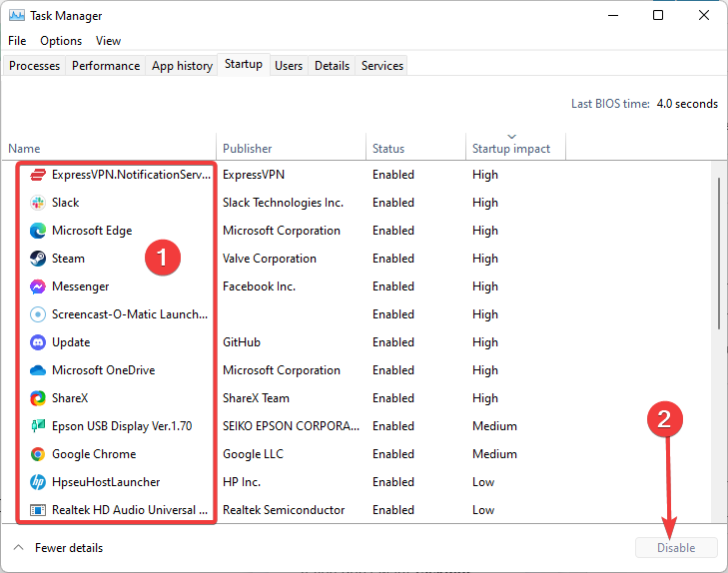728x573 pixels.
Task: Click the Messenger app icon
Action: coord(38,286)
